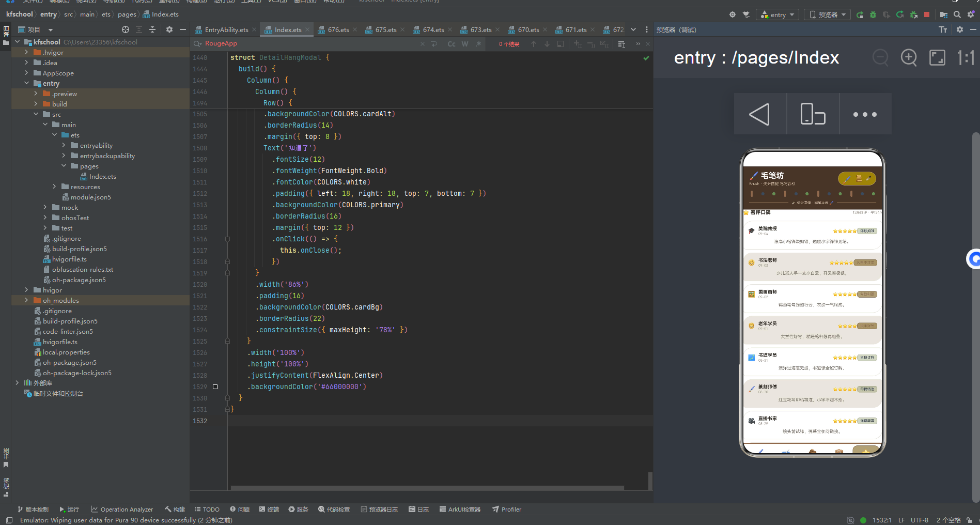Image resolution: width=980 pixels, height=525 pixels.
Task: Switch to 670.ets tab
Action: click(528, 29)
